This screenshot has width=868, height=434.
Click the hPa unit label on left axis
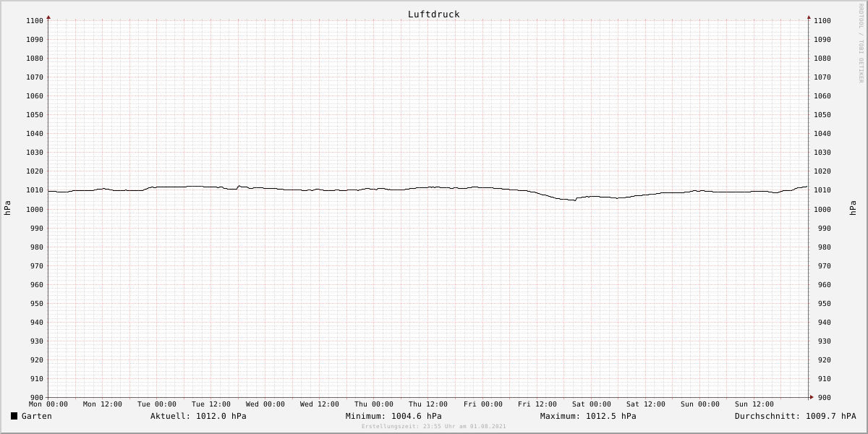[x=7, y=208]
